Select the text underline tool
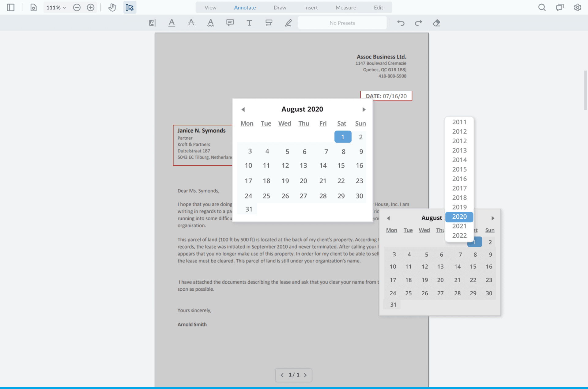 (x=172, y=23)
